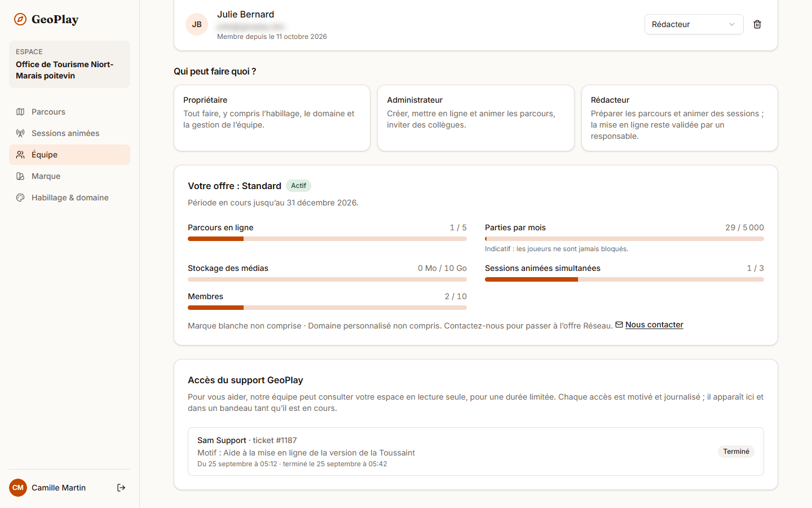Click 'Période en cours jusqu'au 31 décembre 2026'

pos(273,203)
